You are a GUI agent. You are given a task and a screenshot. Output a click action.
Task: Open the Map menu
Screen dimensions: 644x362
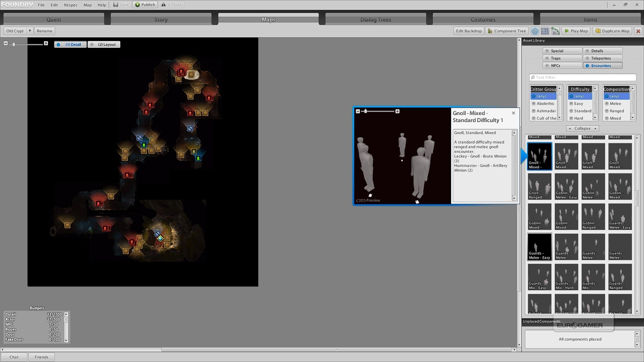pos(88,5)
